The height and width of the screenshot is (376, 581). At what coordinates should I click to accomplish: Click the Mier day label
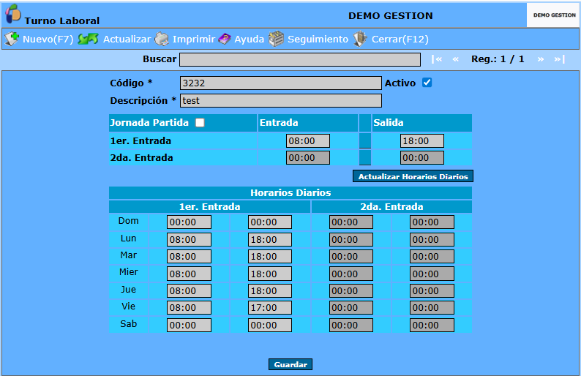(x=128, y=272)
